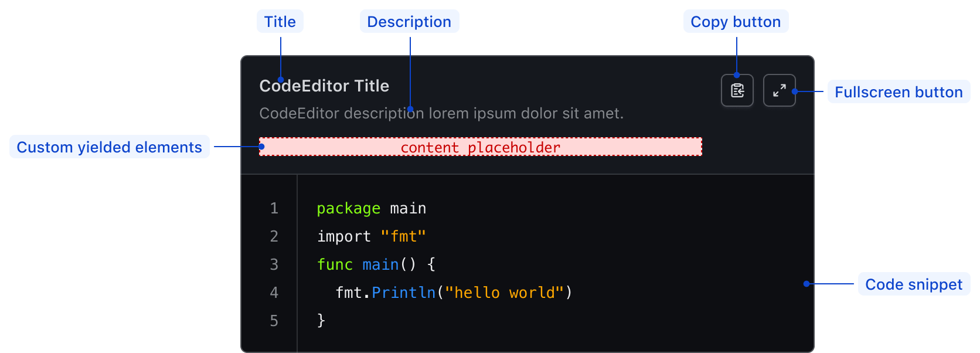
Task: Place cursor on the fmt.Println line
Action: [x=453, y=293]
